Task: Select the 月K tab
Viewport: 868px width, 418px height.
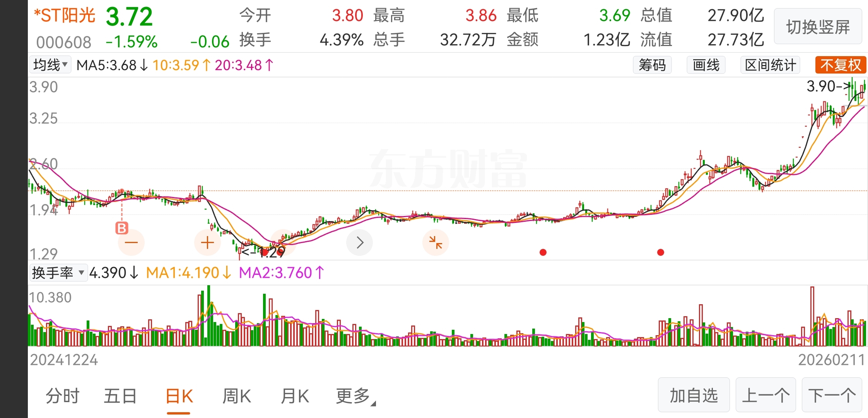Action: click(295, 396)
